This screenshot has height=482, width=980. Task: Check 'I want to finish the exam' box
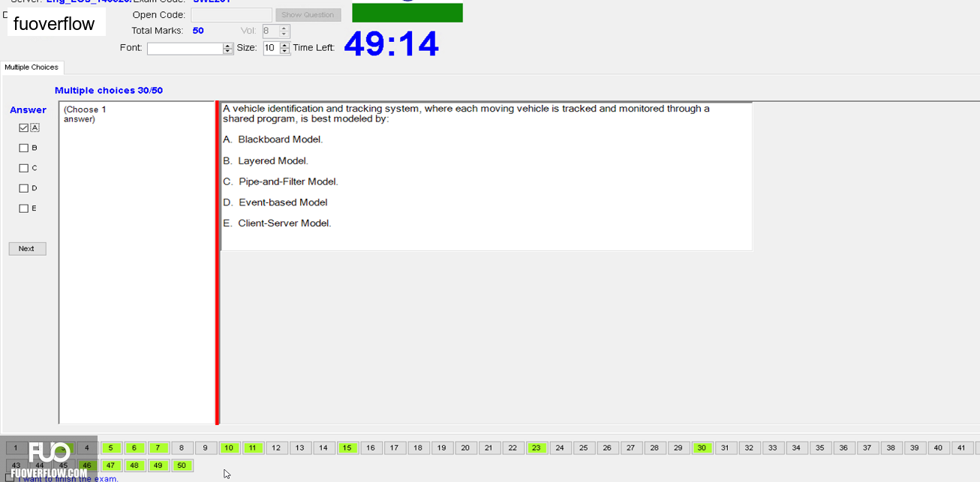(10, 478)
